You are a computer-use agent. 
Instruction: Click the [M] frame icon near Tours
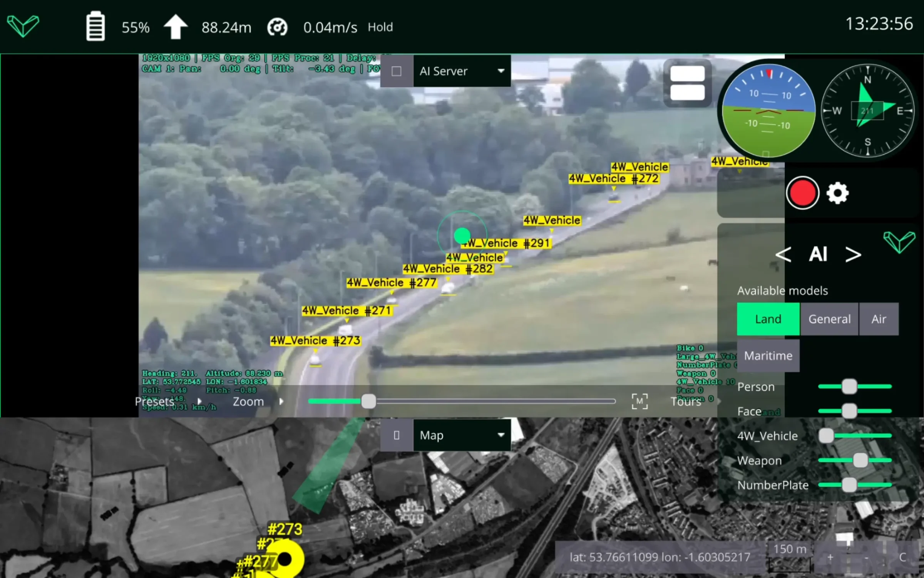pyautogui.click(x=639, y=402)
